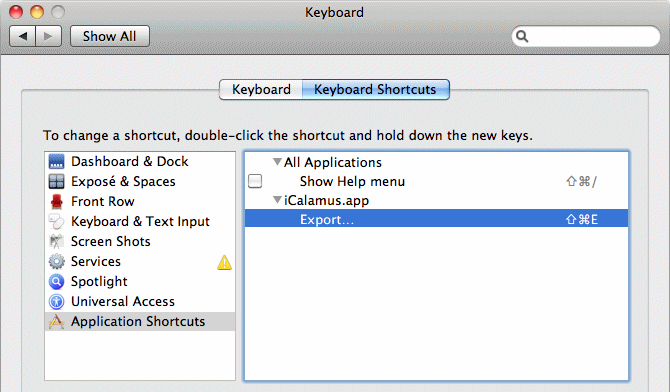Select Keyboard & Text Input icon
This screenshot has width=670, height=392.
click(56, 221)
